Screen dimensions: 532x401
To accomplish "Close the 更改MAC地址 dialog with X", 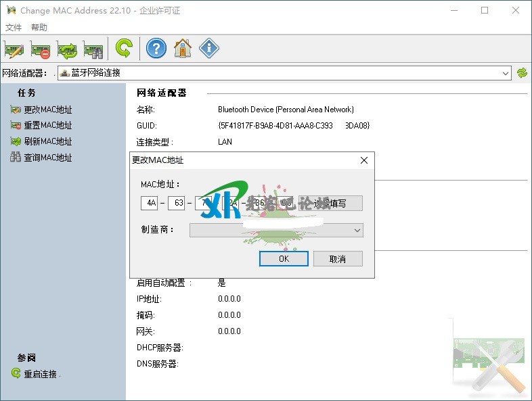I will click(x=364, y=160).
